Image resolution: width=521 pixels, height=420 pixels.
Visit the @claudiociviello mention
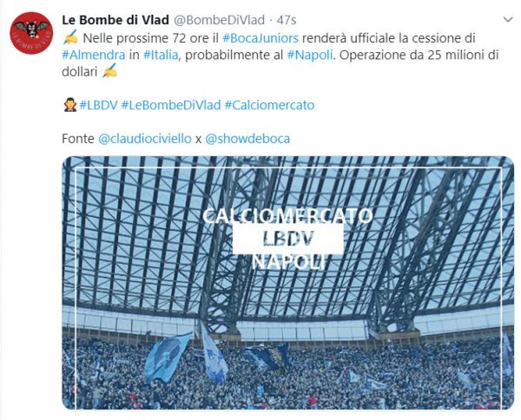tap(145, 139)
